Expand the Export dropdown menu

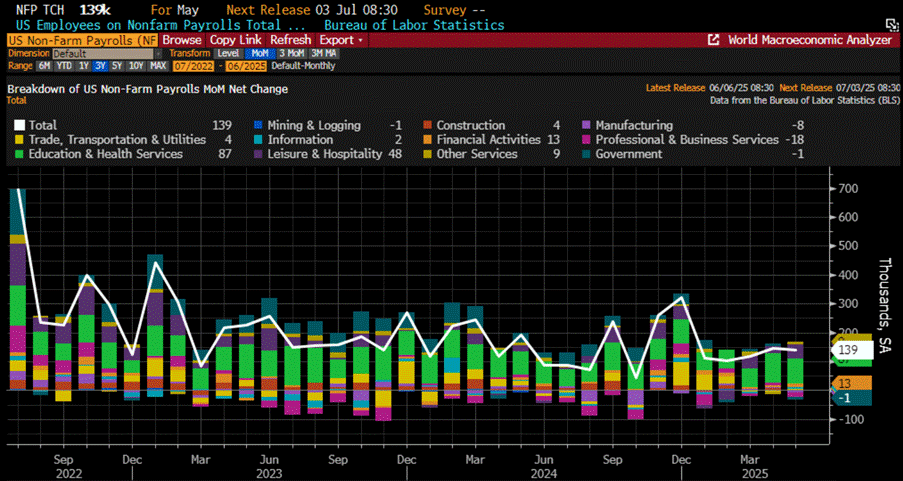coord(341,40)
